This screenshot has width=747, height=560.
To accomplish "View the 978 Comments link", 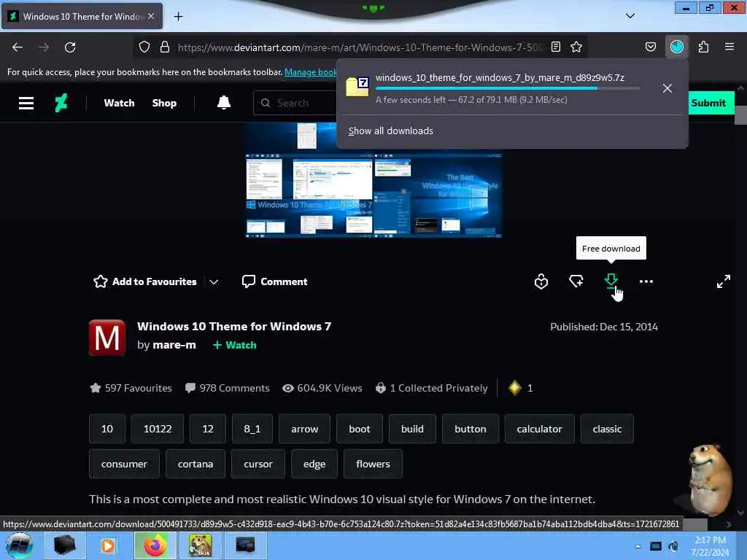I will pyautogui.click(x=228, y=388).
